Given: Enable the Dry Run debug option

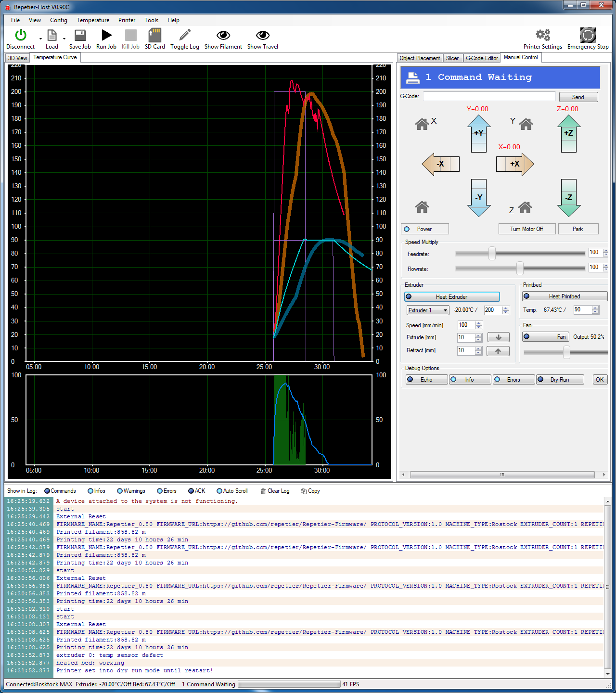Looking at the screenshot, I should tap(560, 380).
